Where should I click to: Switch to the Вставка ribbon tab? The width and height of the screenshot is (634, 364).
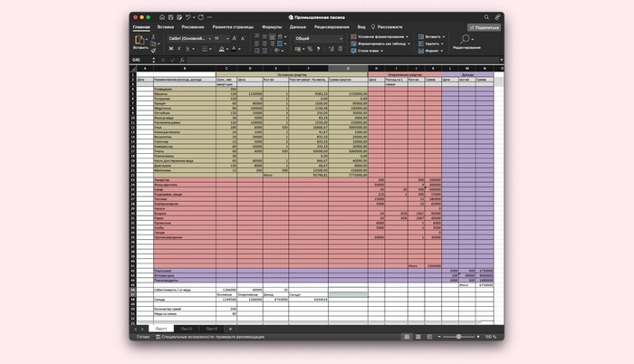click(166, 27)
